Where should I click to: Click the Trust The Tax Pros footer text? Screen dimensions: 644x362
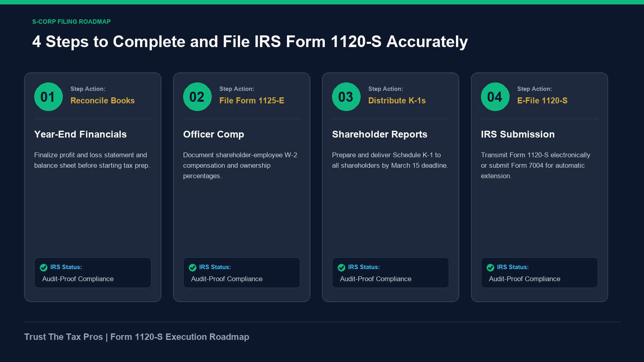pos(136,337)
